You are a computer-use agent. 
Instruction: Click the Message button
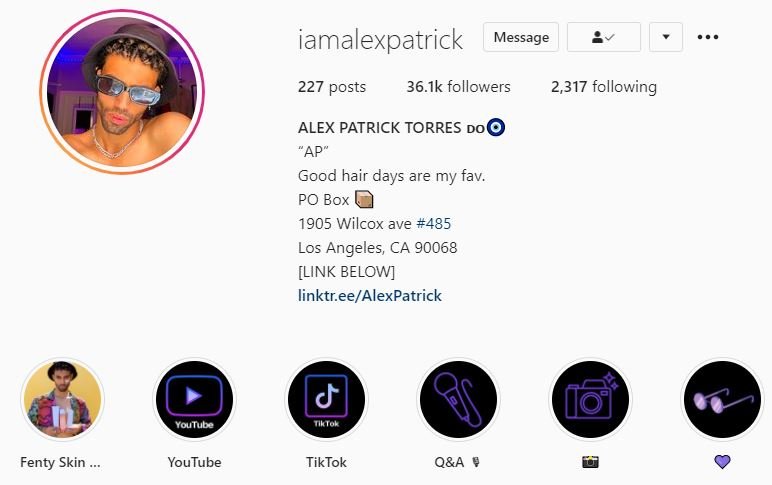pos(521,37)
